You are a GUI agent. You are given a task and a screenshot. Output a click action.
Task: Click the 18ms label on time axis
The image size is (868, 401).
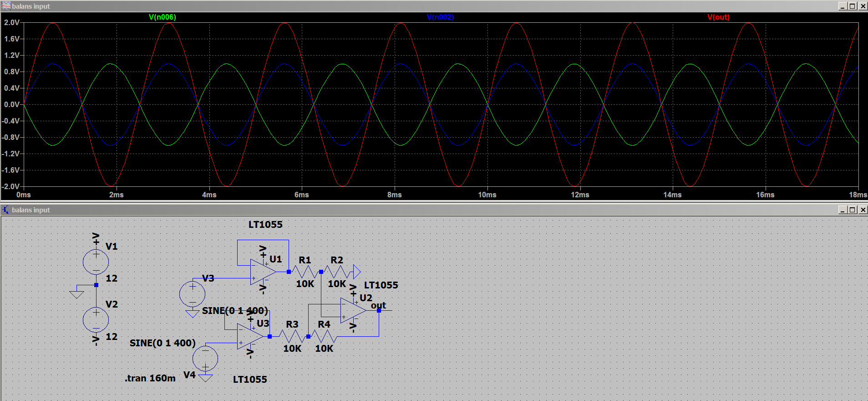click(858, 195)
